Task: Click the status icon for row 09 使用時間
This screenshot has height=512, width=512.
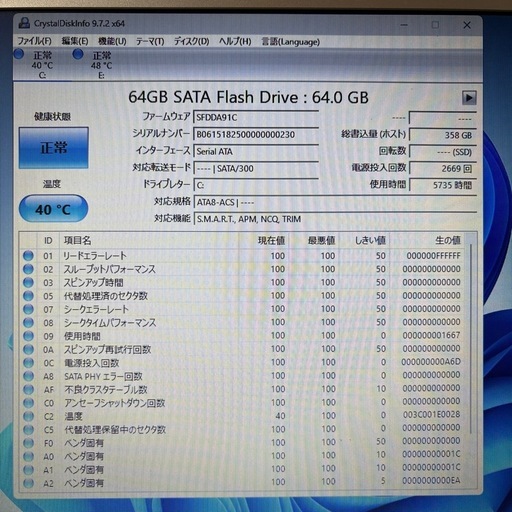Action: click(x=28, y=336)
